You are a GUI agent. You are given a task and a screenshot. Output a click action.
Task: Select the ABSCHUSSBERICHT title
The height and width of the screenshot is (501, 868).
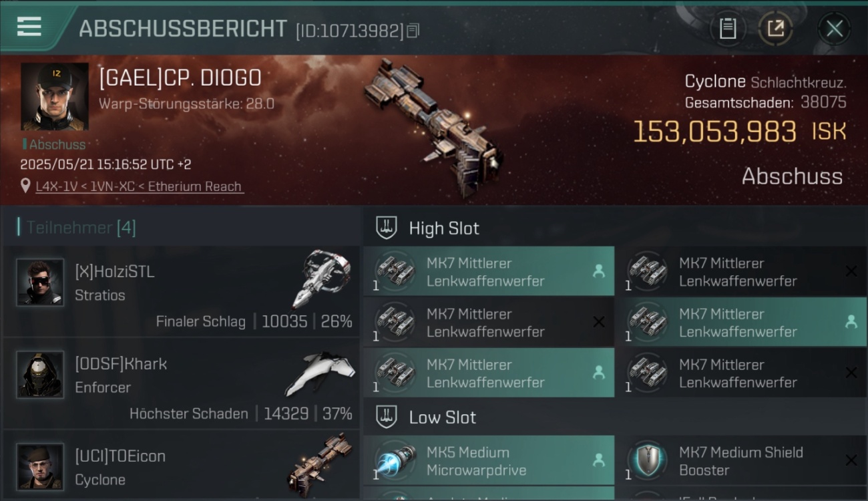183,29
